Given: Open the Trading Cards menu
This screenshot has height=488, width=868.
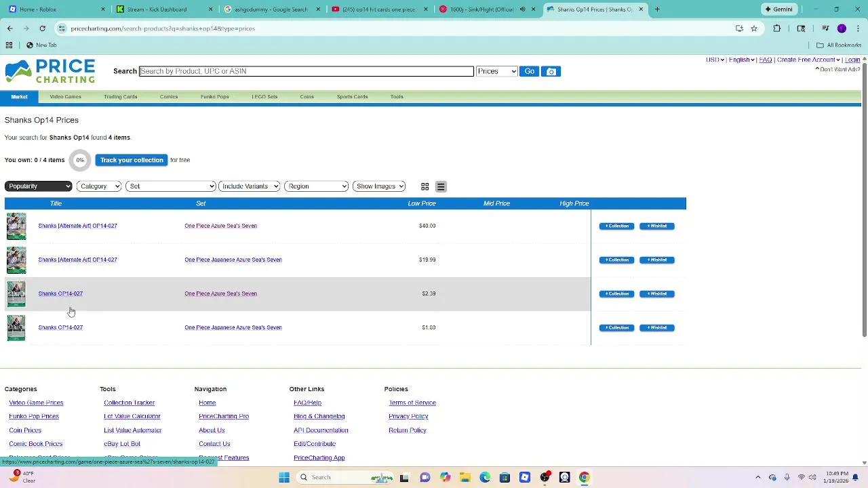Looking at the screenshot, I should point(120,97).
